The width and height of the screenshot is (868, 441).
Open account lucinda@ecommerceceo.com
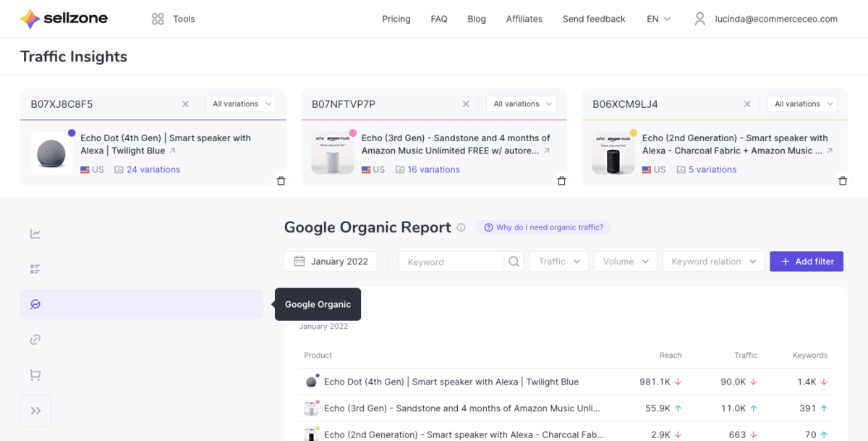[x=775, y=19]
